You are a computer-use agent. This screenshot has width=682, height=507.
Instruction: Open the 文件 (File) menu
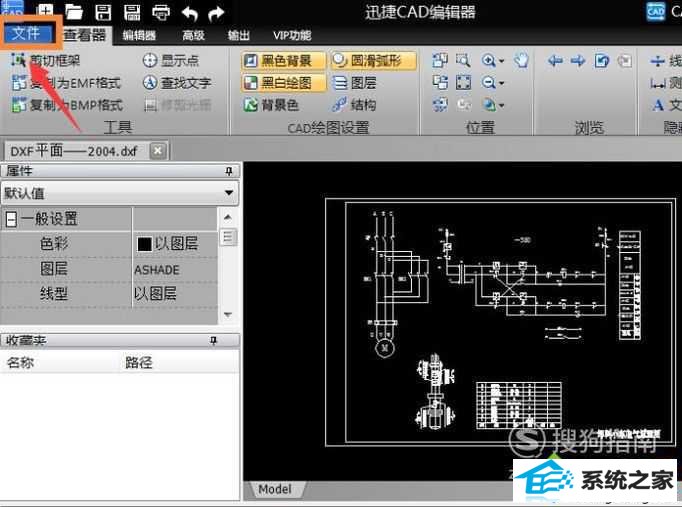(28, 33)
